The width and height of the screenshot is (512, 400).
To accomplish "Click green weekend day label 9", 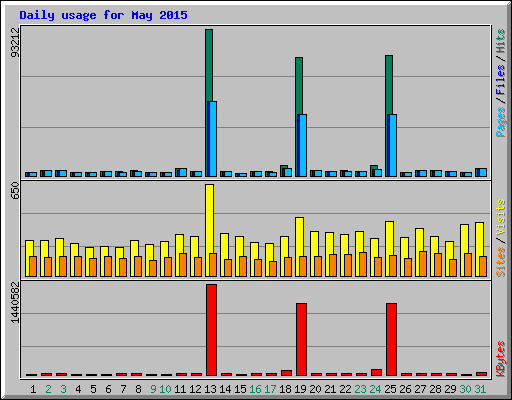I will 153,389.
